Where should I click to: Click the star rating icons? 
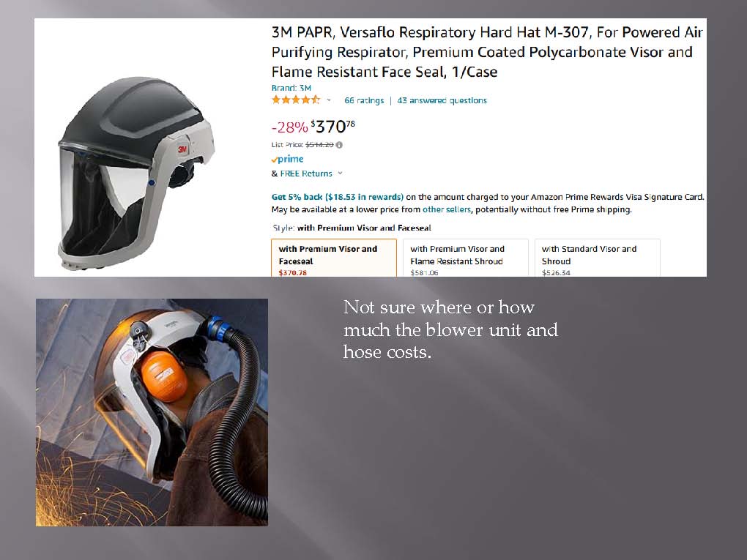295,100
